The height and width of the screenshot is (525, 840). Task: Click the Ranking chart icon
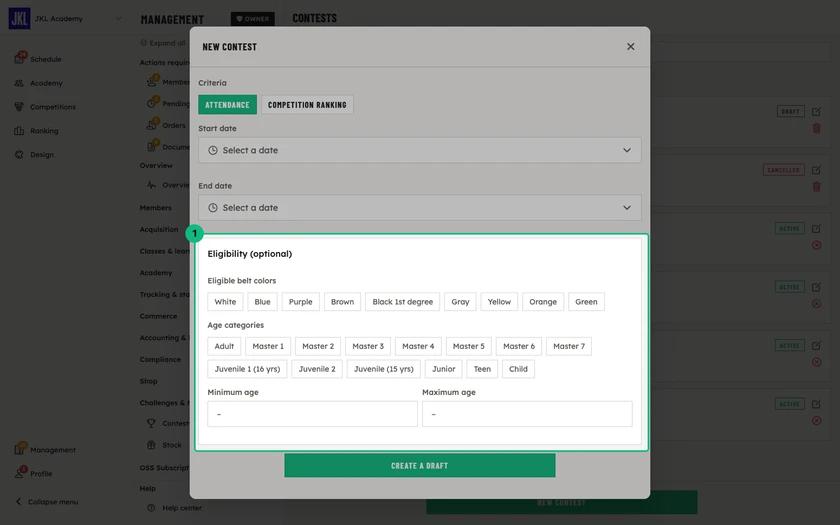19,131
